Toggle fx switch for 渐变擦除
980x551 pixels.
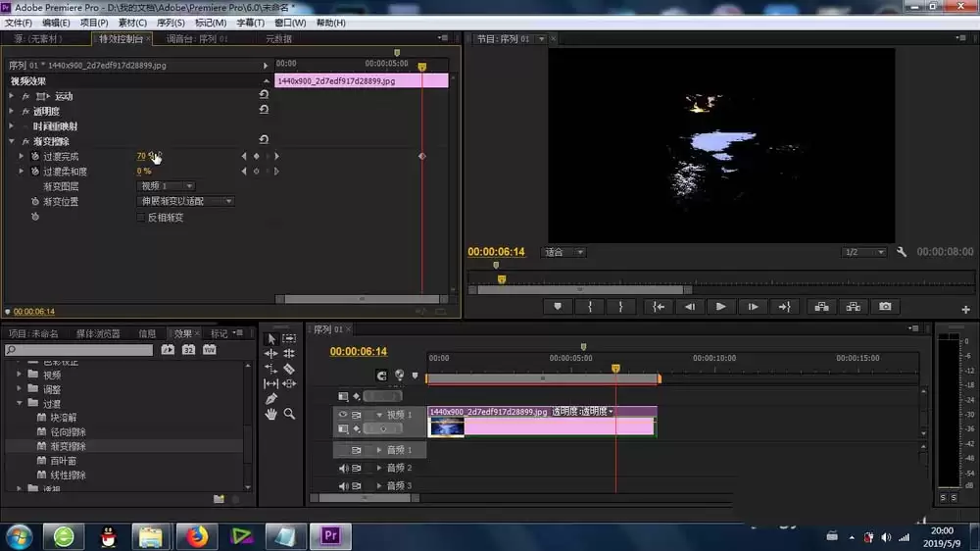[x=25, y=142]
